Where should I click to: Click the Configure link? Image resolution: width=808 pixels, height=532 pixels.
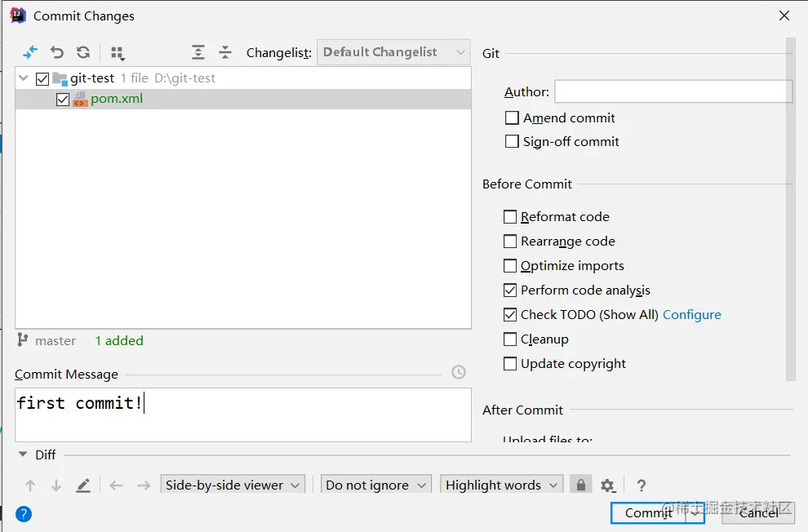pos(691,315)
